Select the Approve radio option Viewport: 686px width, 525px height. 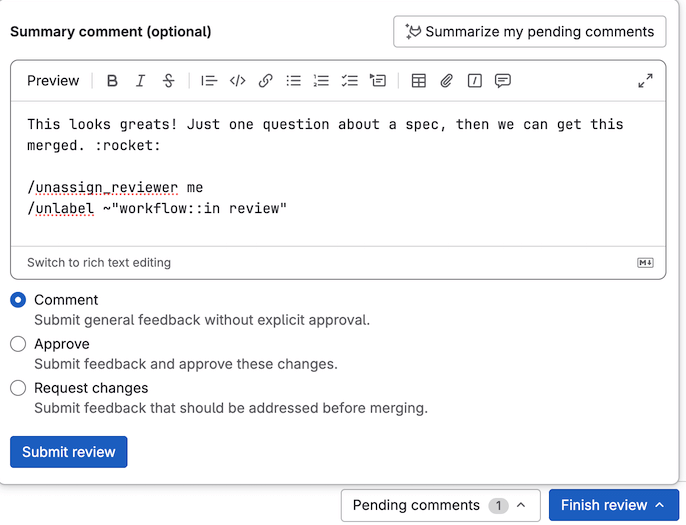[x=18, y=344]
